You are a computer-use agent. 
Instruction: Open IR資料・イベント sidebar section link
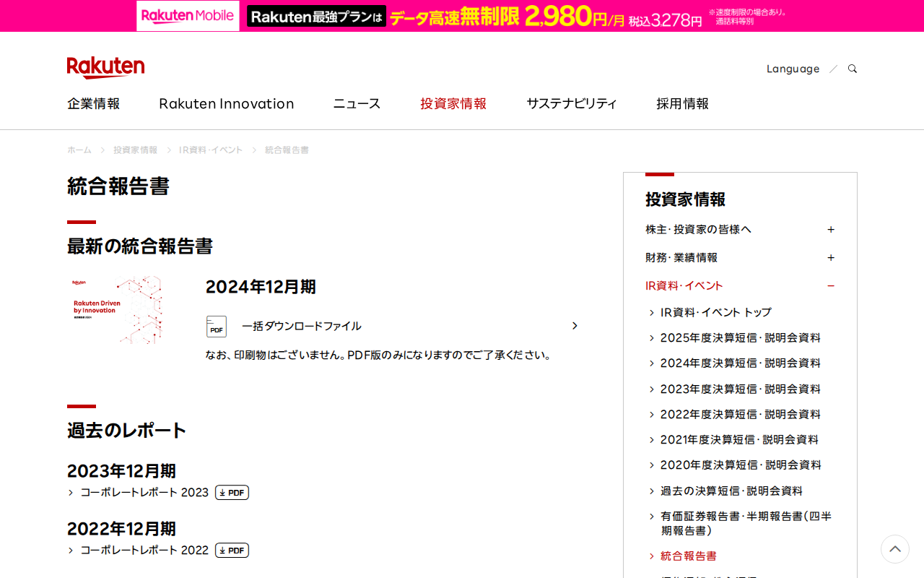[x=684, y=286]
